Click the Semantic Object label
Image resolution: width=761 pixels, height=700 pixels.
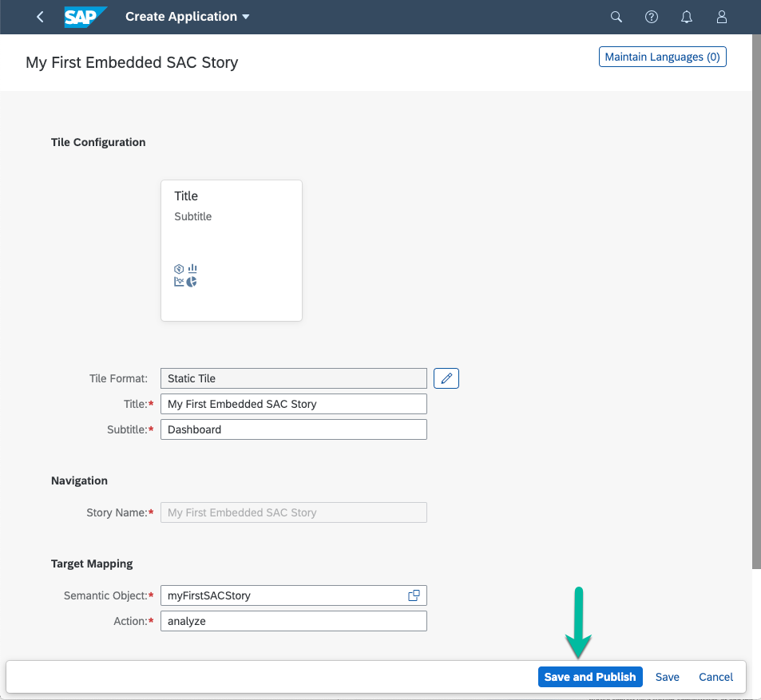click(x=105, y=595)
